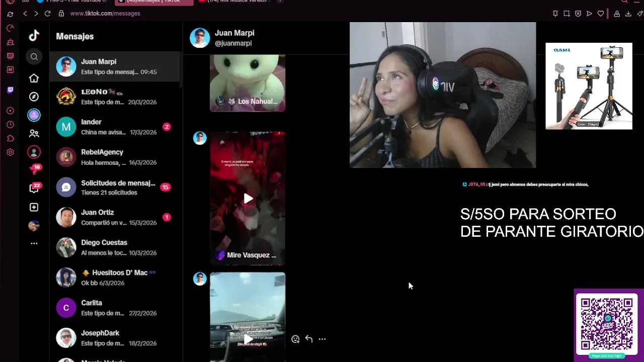The width and height of the screenshot is (644, 362).
Task: Open the activity icon with badge 18
Action: click(x=35, y=169)
